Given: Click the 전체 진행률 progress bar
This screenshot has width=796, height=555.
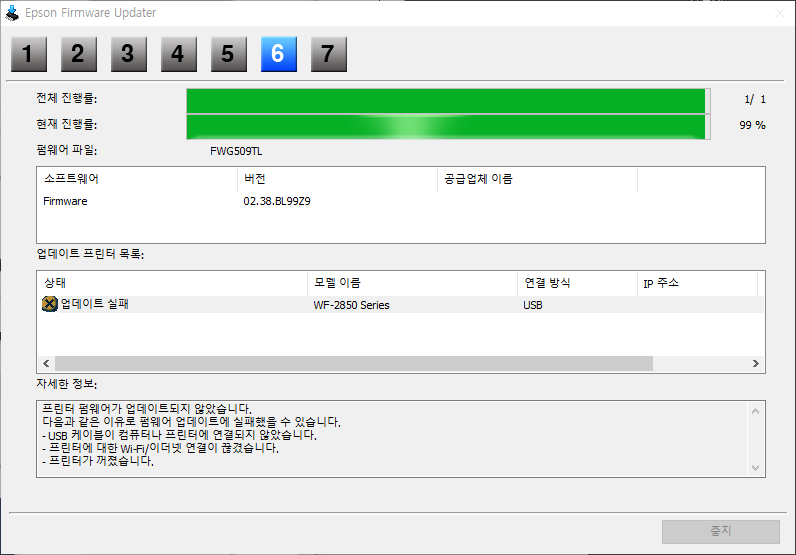Looking at the screenshot, I should [448, 101].
